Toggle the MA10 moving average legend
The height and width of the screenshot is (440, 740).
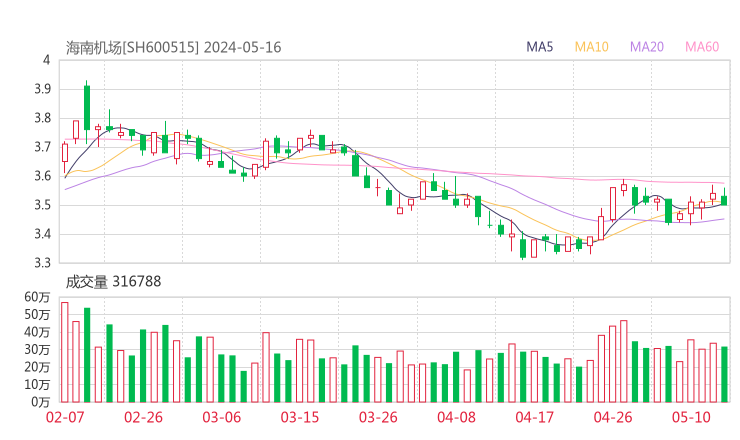(x=591, y=47)
